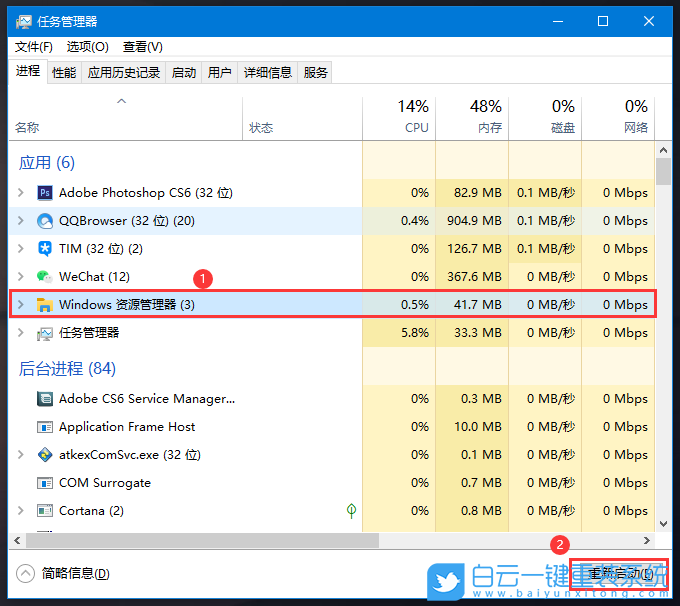Click the green leaf status icon for Cortana
The height and width of the screenshot is (606, 680).
351,511
